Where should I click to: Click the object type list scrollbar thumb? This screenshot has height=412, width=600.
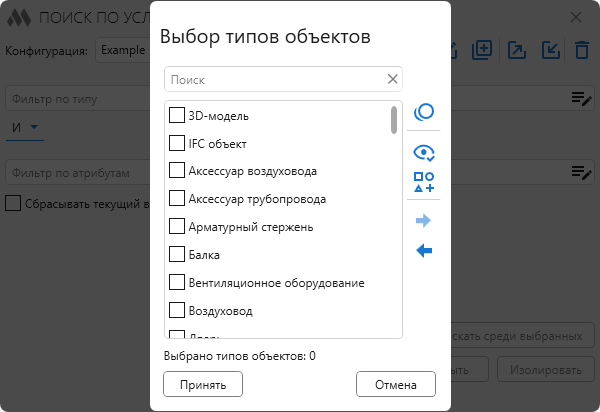pyautogui.click(x=394, y=120)
